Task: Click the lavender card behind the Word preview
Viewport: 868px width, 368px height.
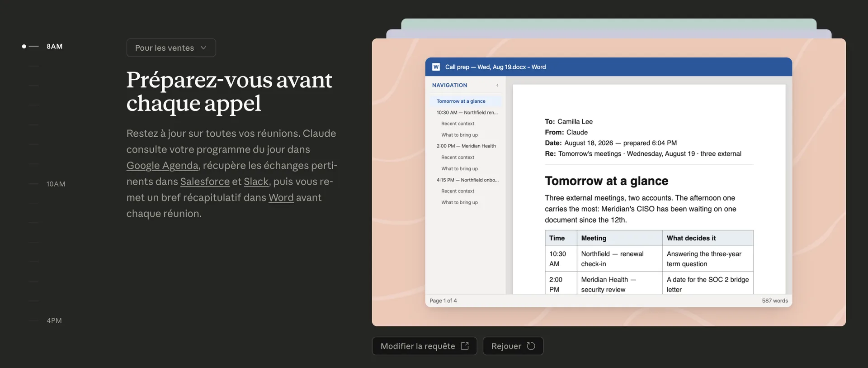Action: (609, 34)
